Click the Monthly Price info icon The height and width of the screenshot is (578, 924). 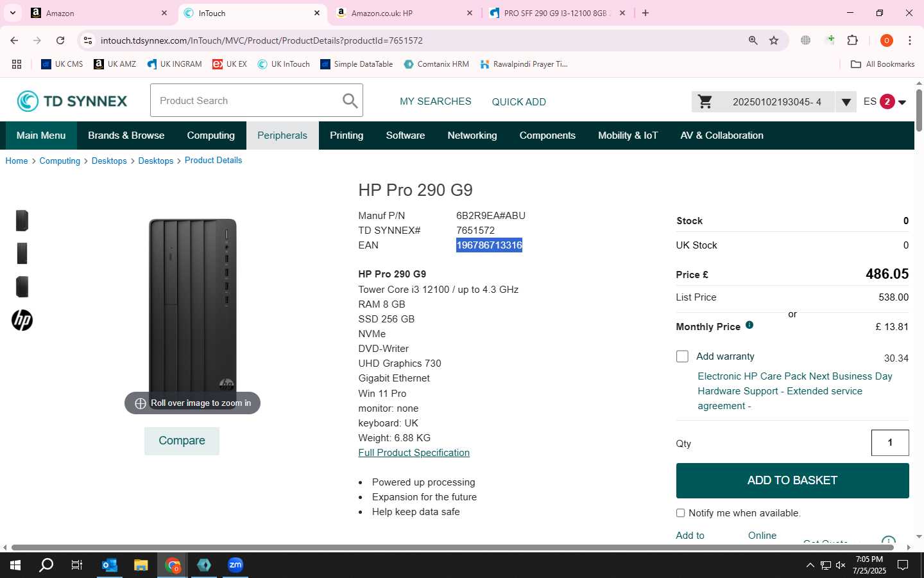[749, 325]
